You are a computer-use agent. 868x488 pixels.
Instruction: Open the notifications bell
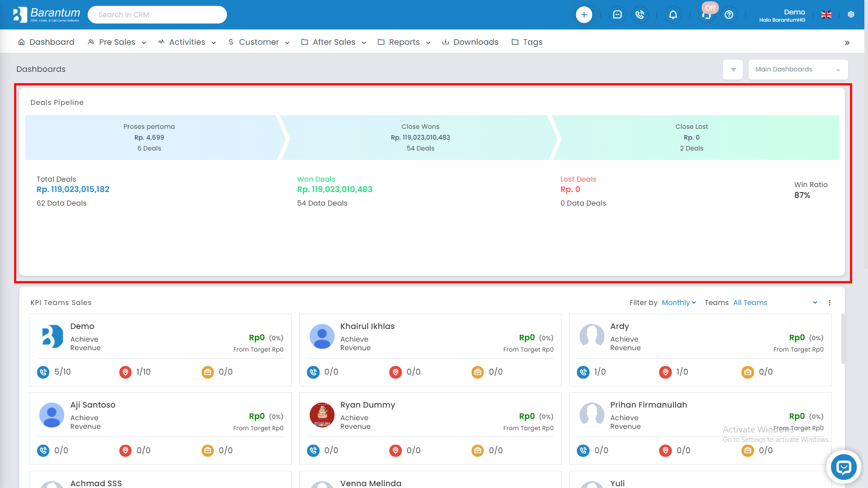tap(673, 15)
